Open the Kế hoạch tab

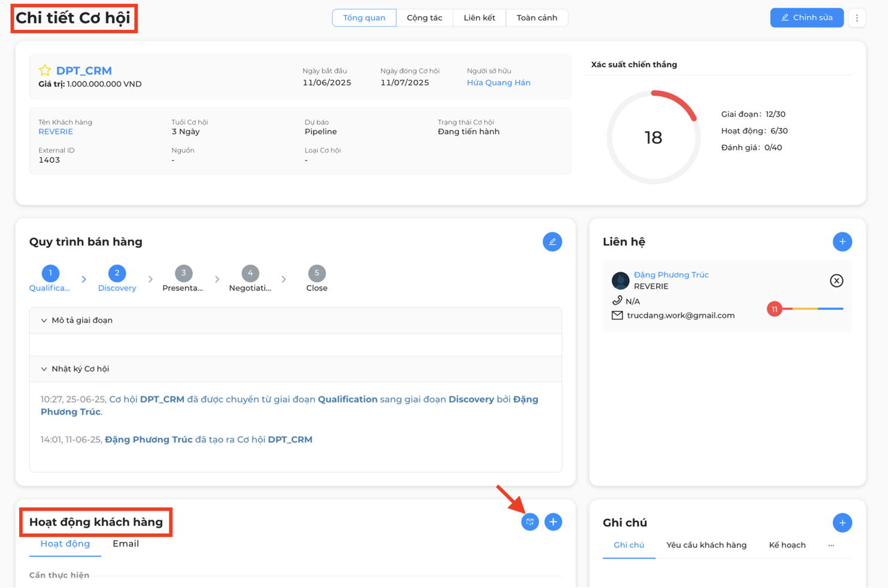787,545
